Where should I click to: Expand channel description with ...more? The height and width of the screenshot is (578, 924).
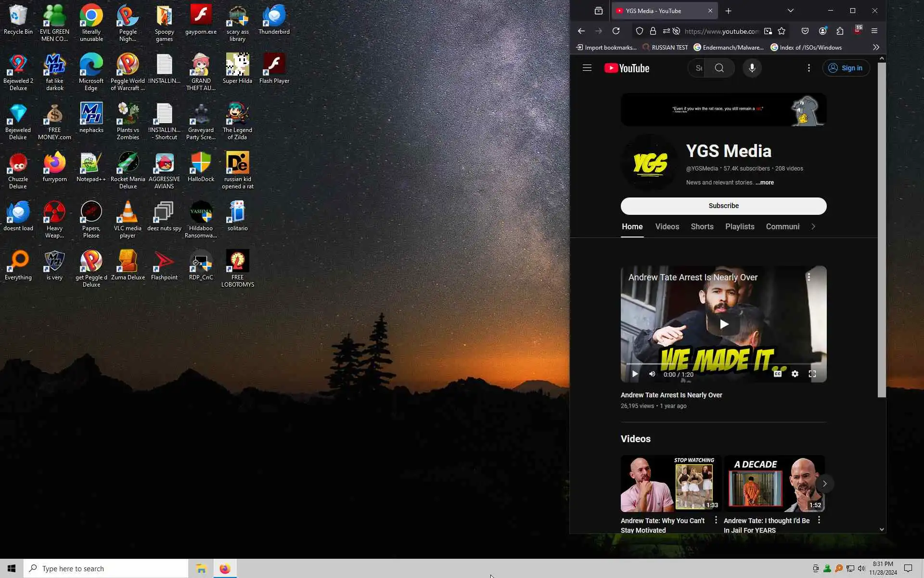(765, 183)
